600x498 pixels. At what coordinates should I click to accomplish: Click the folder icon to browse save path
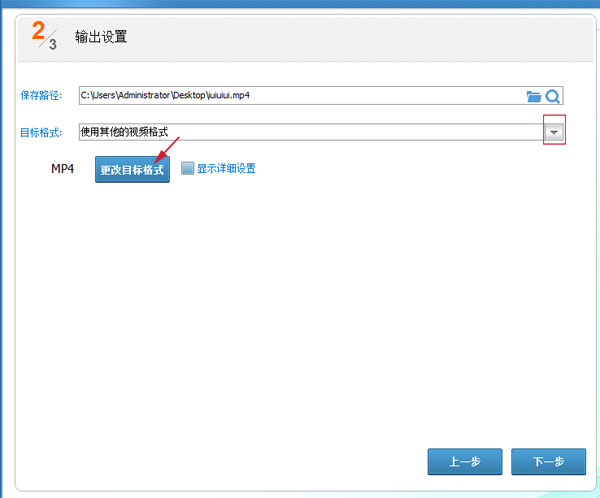coord(534,96)
